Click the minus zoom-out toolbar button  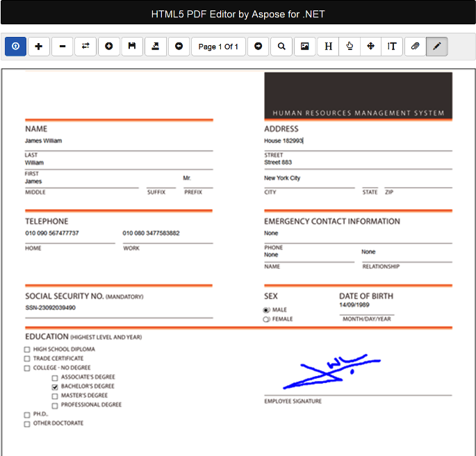click(63, 47)
